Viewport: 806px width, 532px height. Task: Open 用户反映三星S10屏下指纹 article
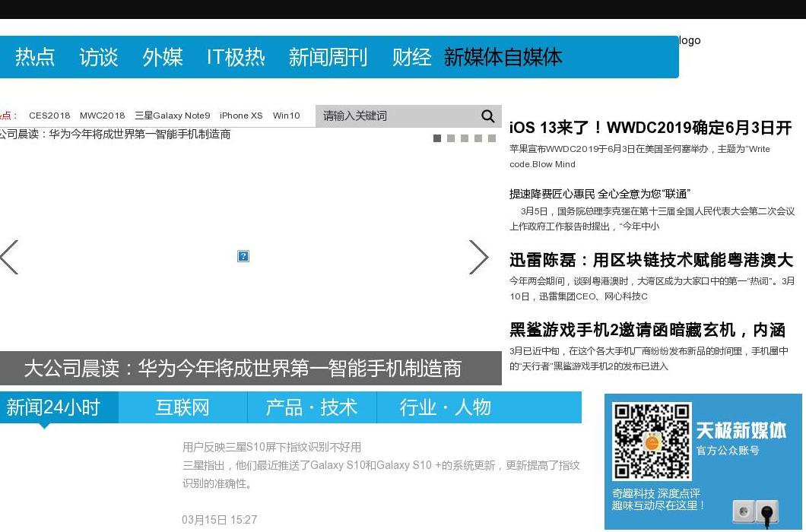(272, 447)
